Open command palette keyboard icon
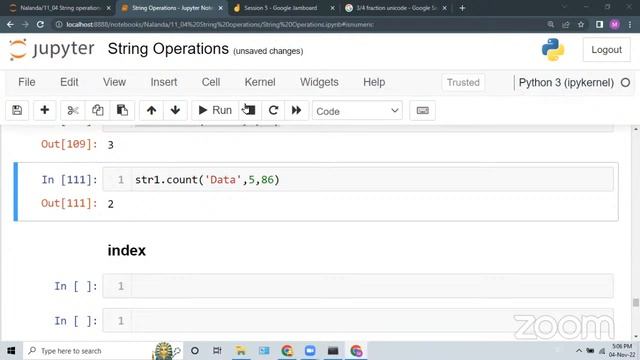Screen dimensions: 640x360 click(x=422, y=111)
